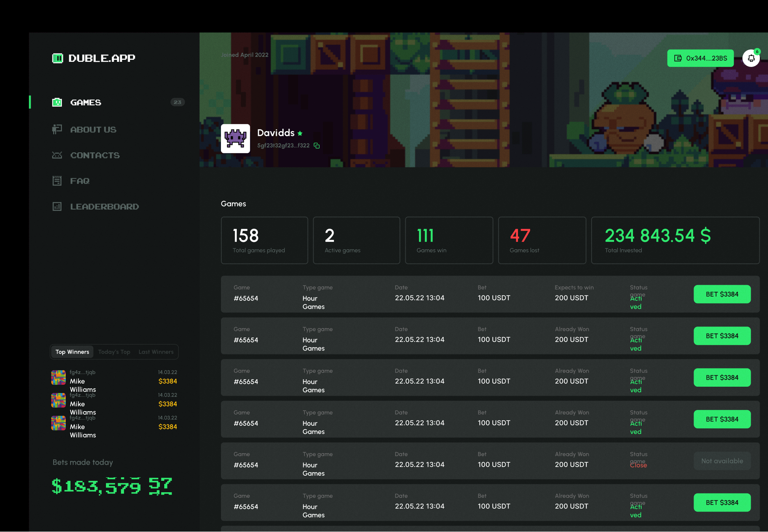768x532 pixels.
Task: Click the first BET $3384 button
Action: pyautogui.click(x=722, y=294)
